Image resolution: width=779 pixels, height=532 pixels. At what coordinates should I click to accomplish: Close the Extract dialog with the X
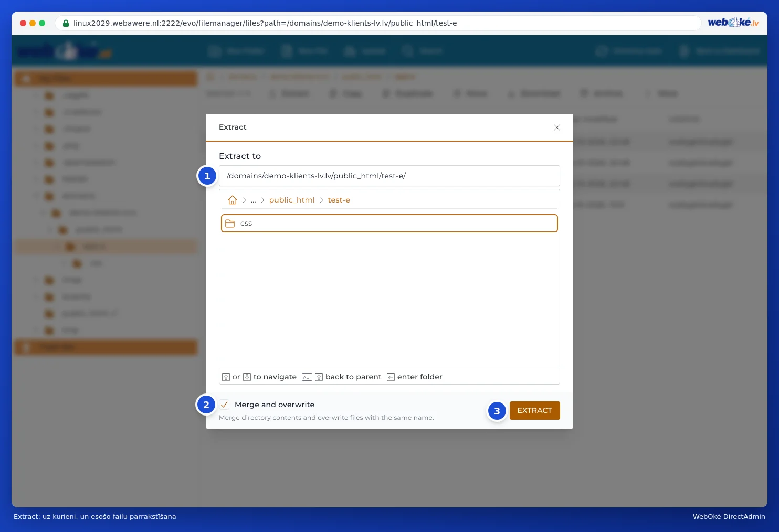pos(557,127)
